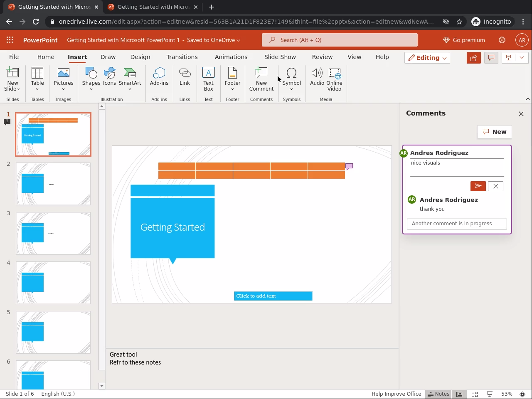Open the Symbol picker
Image resolution: width=532 pixels, height=399 pixels.
(292, 79)
